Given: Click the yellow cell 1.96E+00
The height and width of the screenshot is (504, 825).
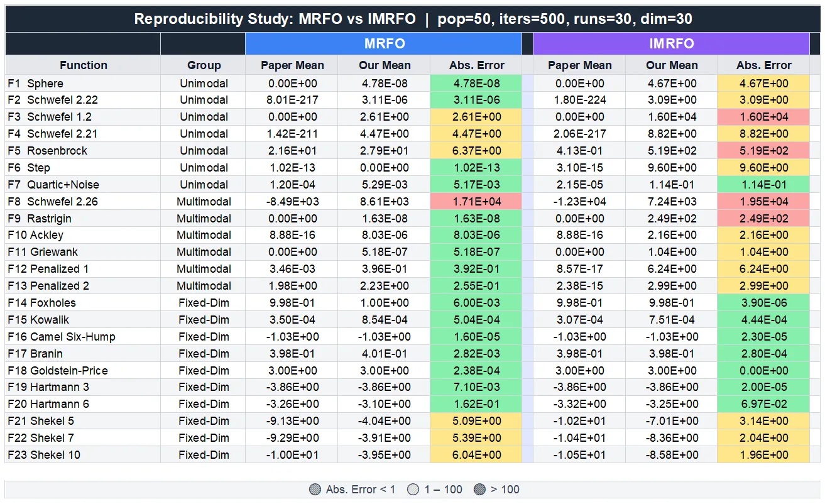Looking at the screenshot, I should 764,455.
